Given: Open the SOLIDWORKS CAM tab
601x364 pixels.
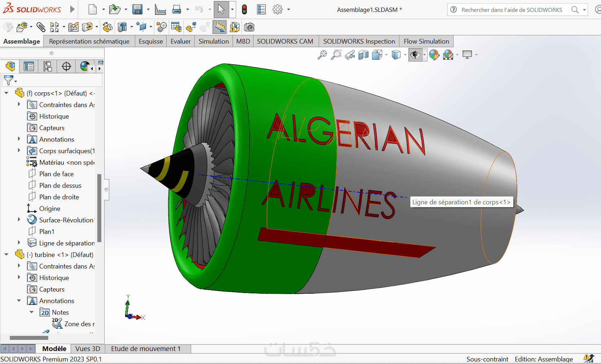Looking at the screenshot, I should coord(285,41).
